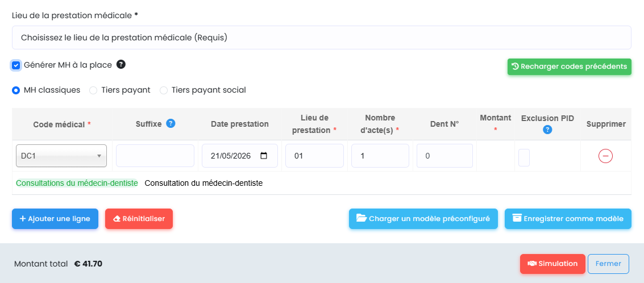Image resolution: width=644 pixels, height=283 pixels.
Task: Open Lieu de la prestation médicale selector
Action: click(x=322, y=38)
